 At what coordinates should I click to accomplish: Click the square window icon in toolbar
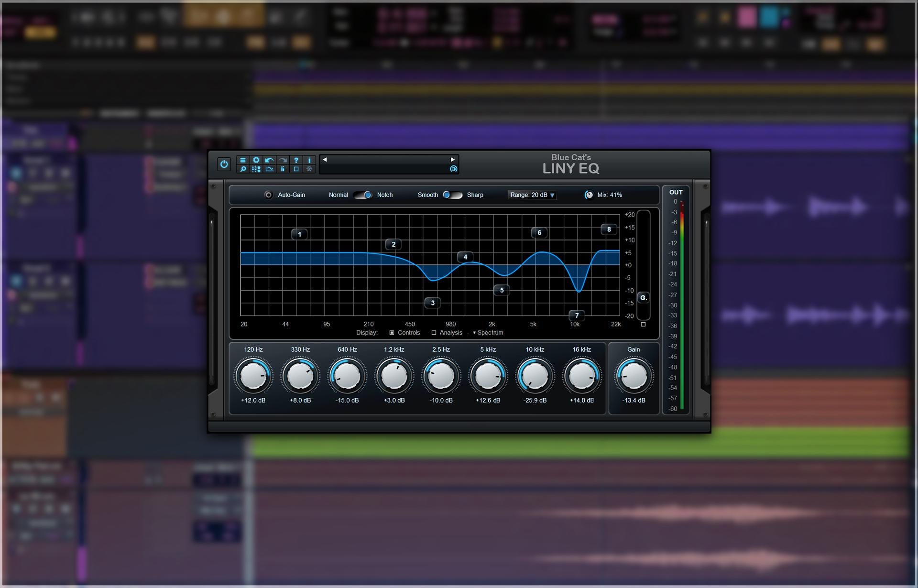click(x=296, y=169)
